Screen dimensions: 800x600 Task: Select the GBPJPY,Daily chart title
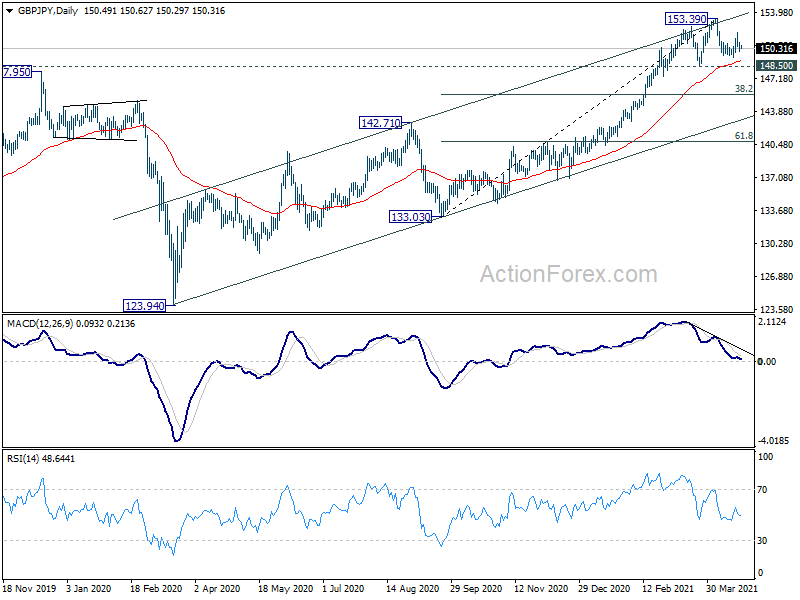48,11
